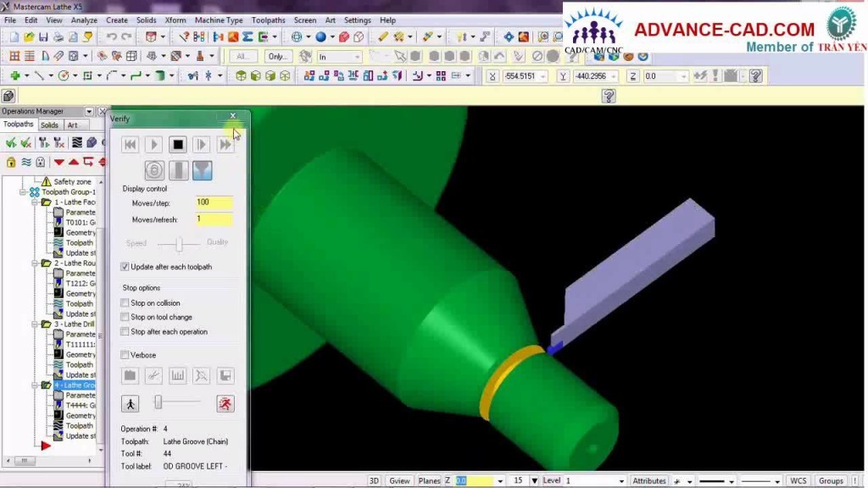Disable Update after each toolpath

tap(125, 267)
